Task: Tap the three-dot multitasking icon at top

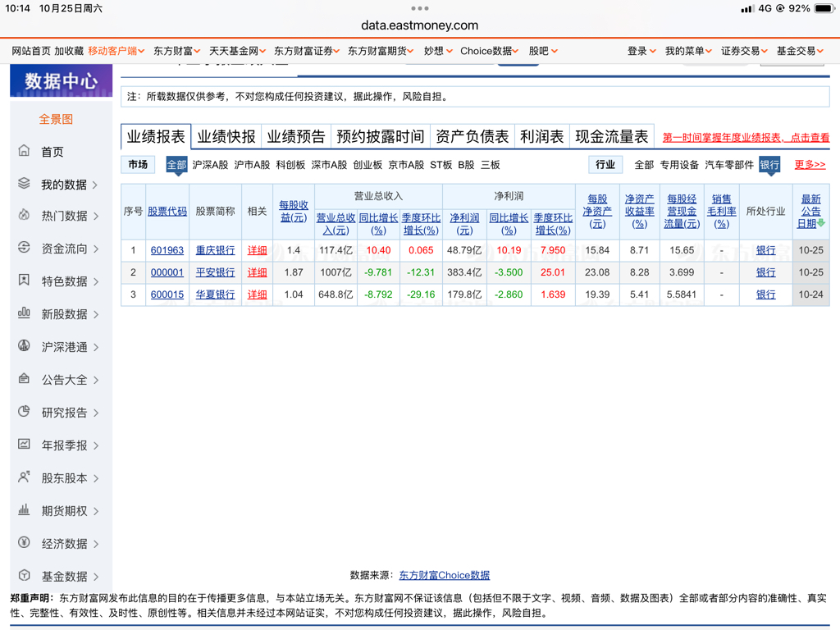Action: (x=419, y=8)
